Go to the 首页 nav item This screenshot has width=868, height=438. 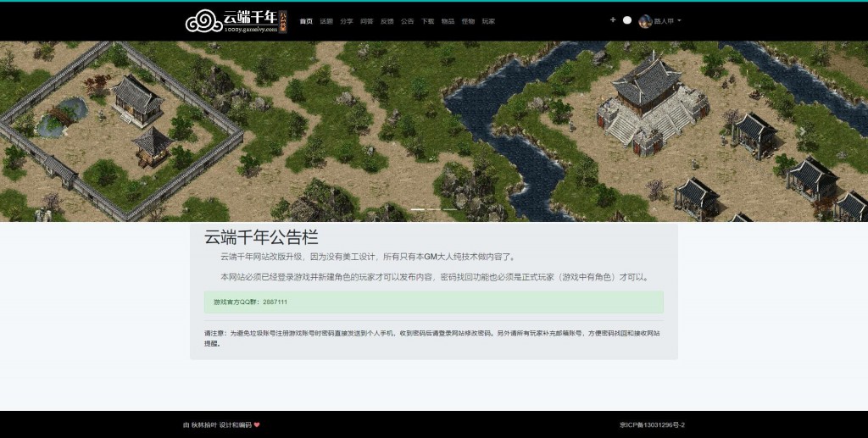coord(306,21)
